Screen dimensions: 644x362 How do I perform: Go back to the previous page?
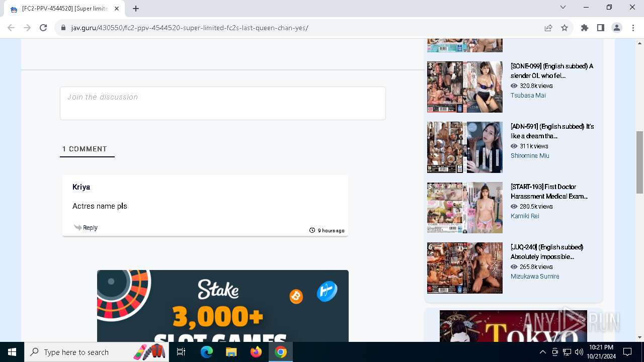point(11,28)
